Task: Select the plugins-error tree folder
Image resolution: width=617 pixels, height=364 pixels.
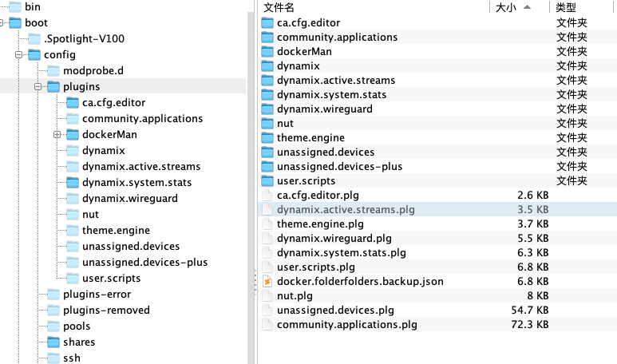Action: click(x=97, y=295)
